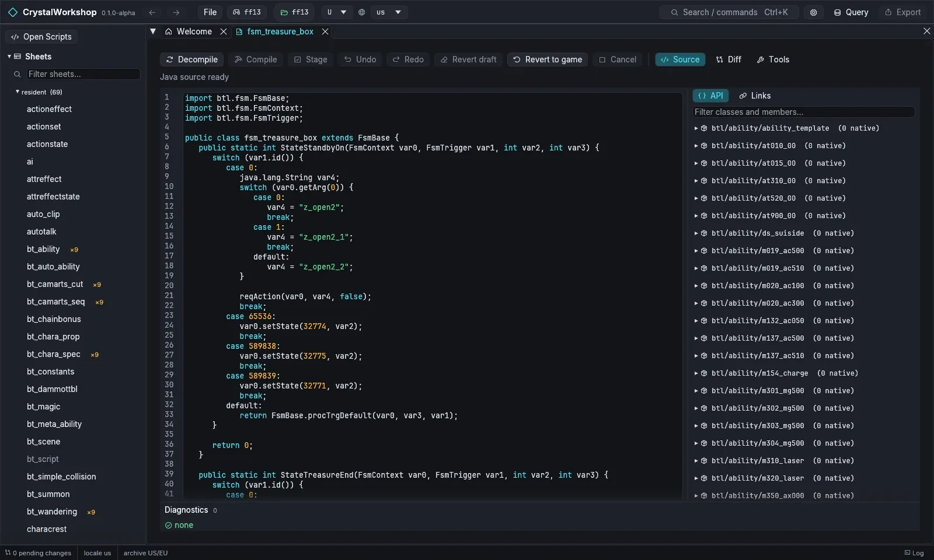
Task: Open the Tools menu button
Action: coord(773,60)
